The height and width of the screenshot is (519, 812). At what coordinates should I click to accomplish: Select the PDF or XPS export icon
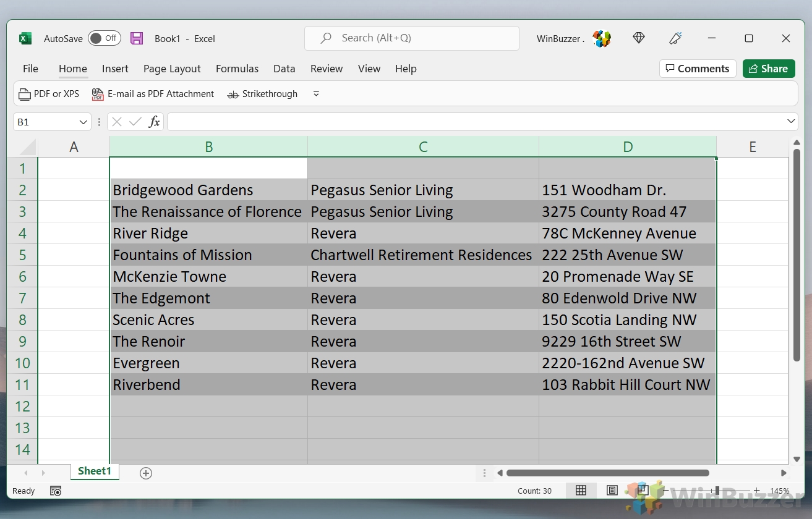click(25, 94)
